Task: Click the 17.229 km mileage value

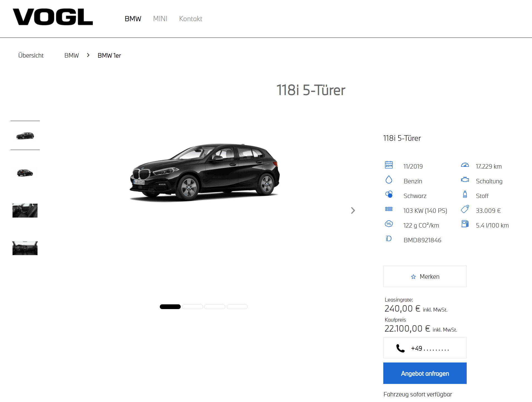Action: [489, 166]
